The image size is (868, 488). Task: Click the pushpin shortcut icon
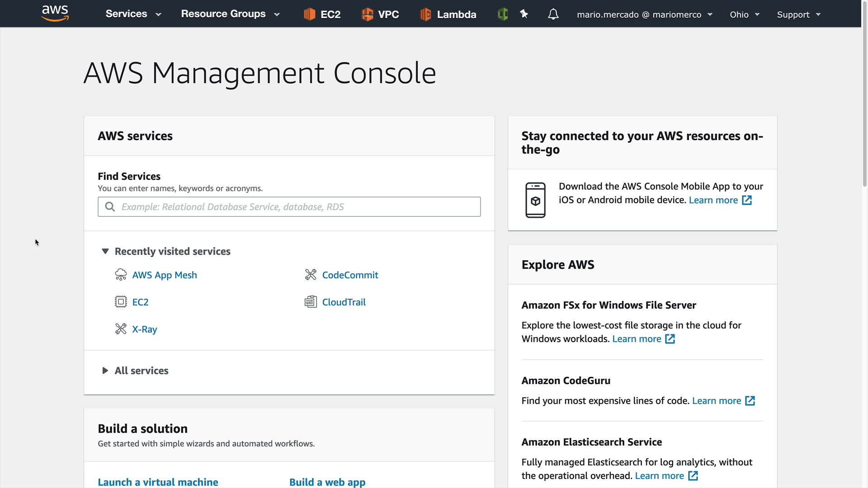pos(524,14)
